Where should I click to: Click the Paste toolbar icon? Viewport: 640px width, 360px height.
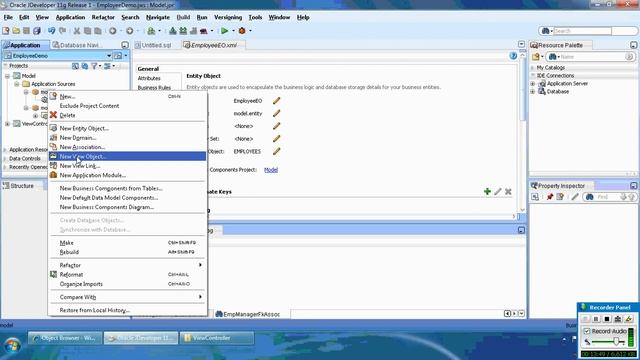coord(98,31)
